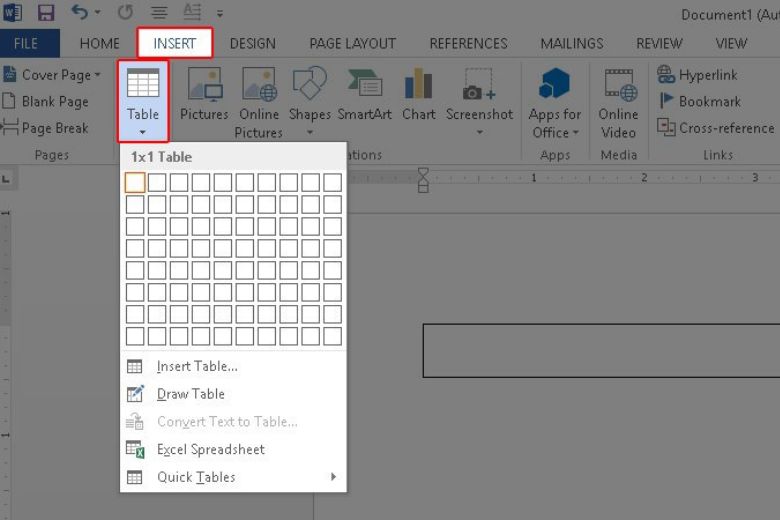Click the paragraph alignment quick access icon
This screenshot has width=780, height=520.
tap(159, 12)
